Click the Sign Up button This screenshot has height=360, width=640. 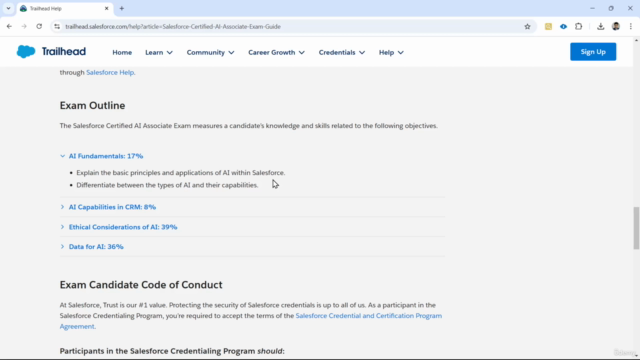pyautogui.click(x=593, y=52)
